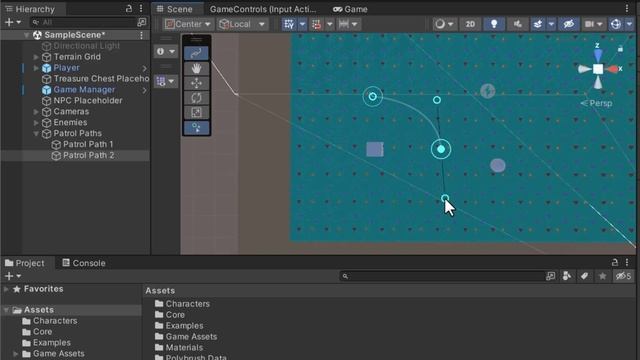Click the Project search-by-label tag icon
This screenshot has width=640, height=360.
click(584, 276)
